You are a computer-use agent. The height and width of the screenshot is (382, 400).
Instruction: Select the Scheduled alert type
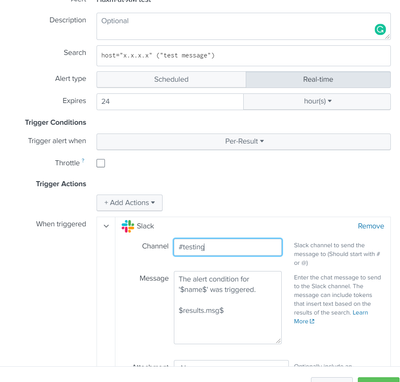point(171,79)
